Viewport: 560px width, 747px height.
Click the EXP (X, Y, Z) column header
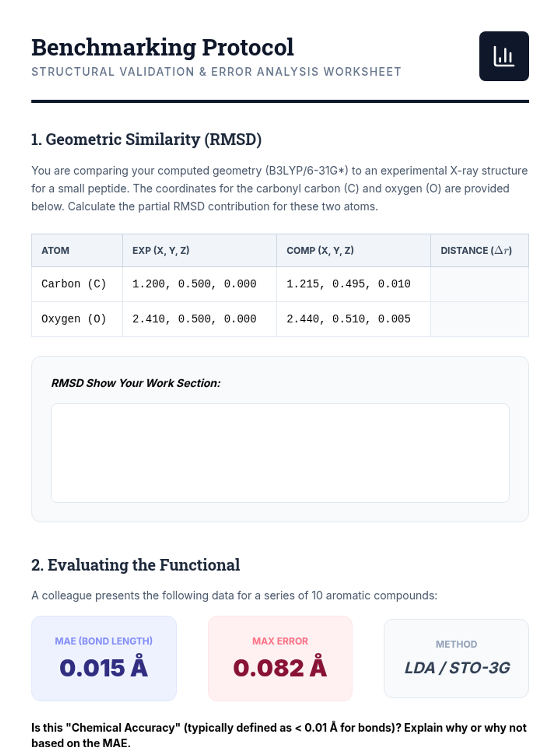(x=161, y=251)
